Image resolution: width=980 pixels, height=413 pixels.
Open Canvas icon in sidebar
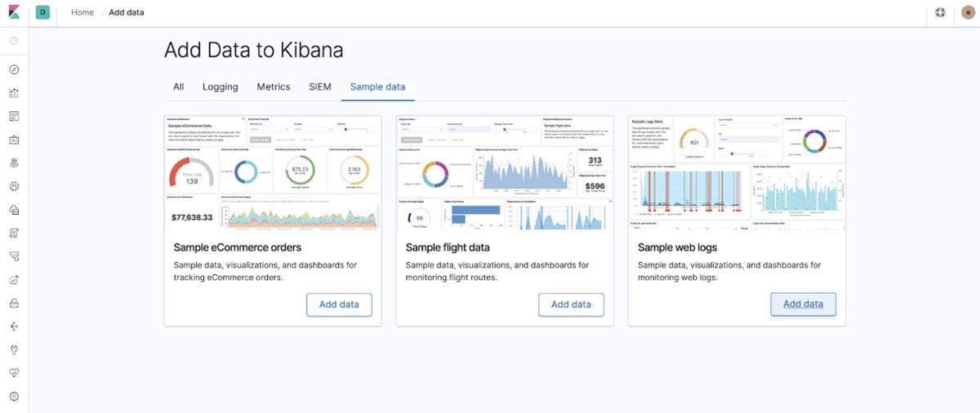pos(14,140)
